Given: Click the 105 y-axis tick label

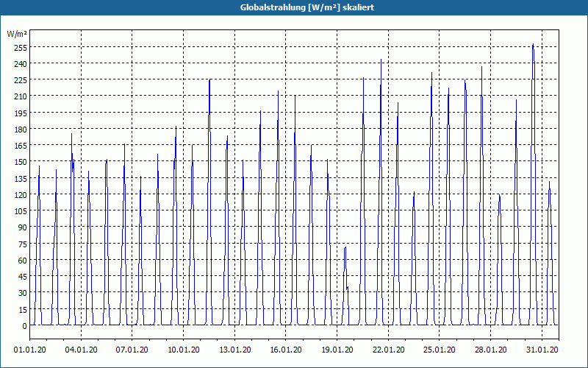Looking at the screenshot, I should pyautogui.click(x=21, y=211).
